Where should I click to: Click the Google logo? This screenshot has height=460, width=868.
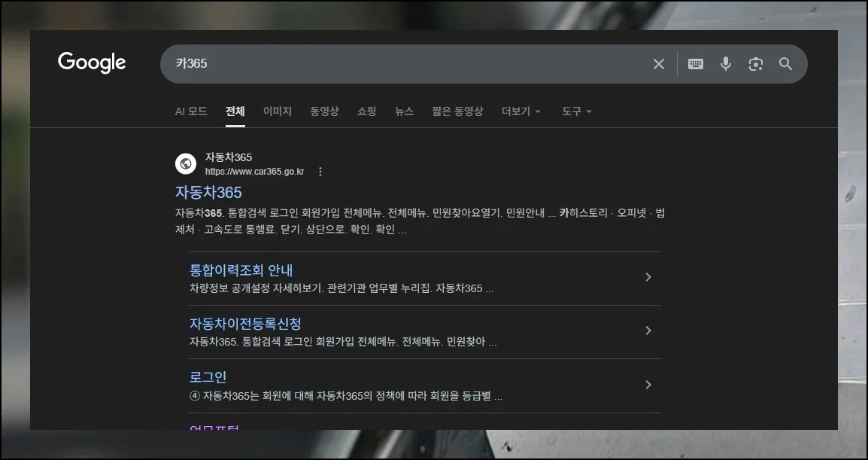pos(91,63)
